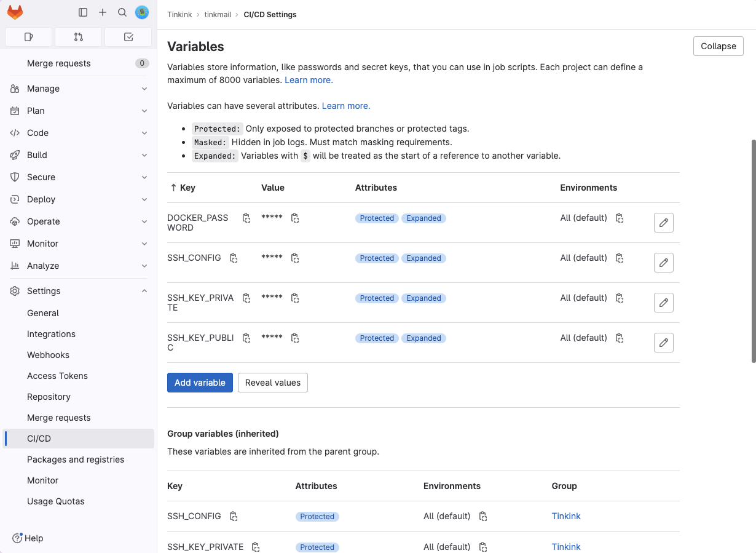Viewport: 756px width, 553px height.
Task: Edit the project SSH_CONFIG variable
Action: click(664, 263)
